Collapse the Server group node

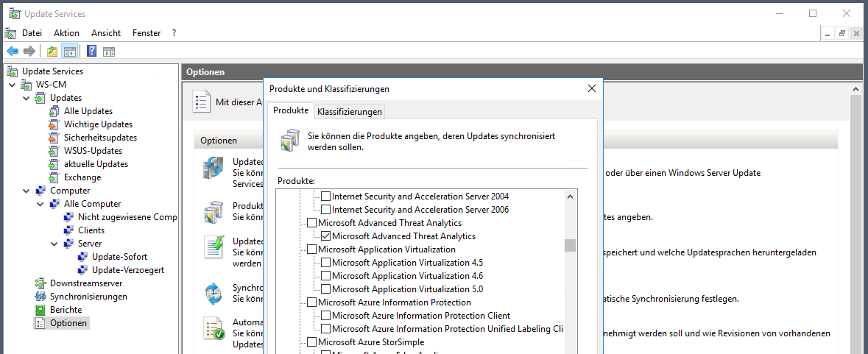pos(54,244)
